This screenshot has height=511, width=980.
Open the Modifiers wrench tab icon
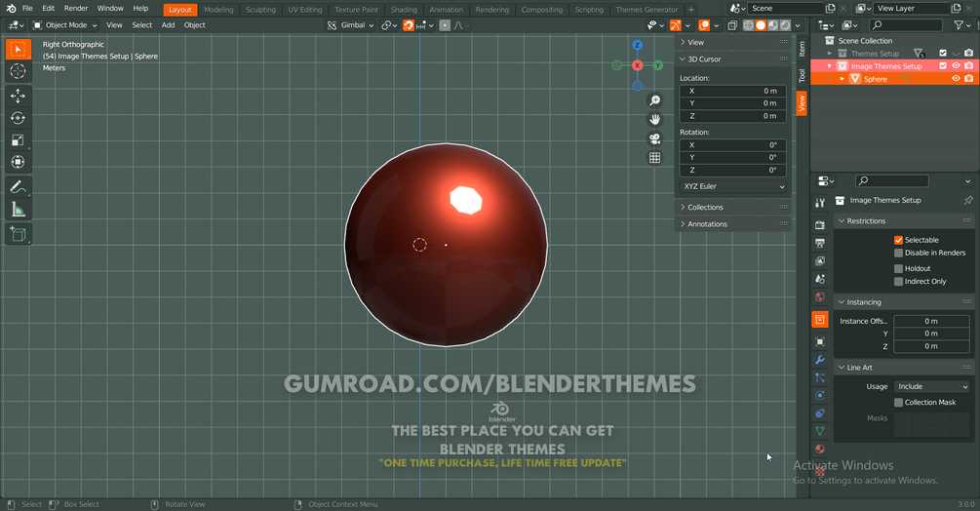coord(820,360)
